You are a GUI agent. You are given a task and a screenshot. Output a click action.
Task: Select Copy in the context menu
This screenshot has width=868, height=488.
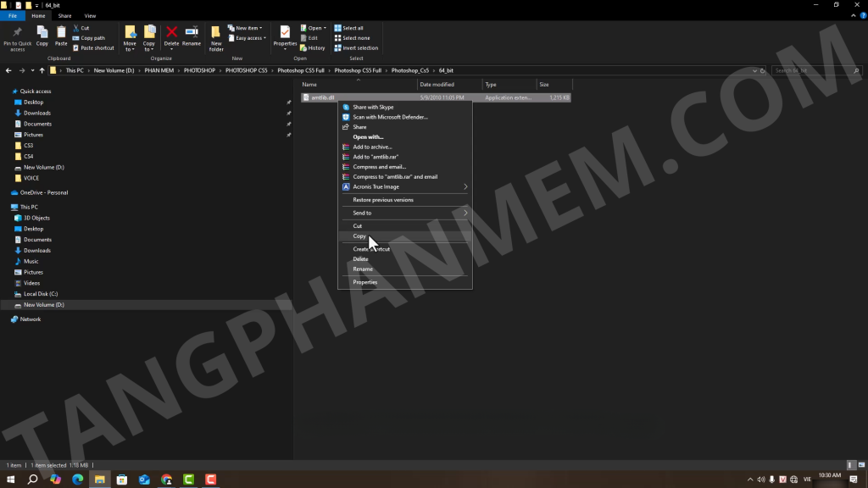click(359, 236)
